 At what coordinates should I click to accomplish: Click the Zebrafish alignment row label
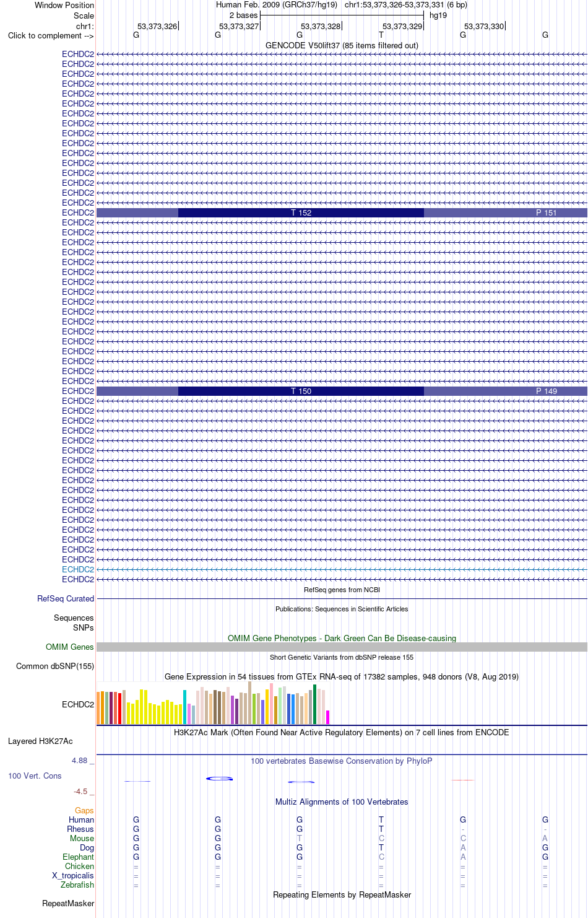[x=77, y=885]
